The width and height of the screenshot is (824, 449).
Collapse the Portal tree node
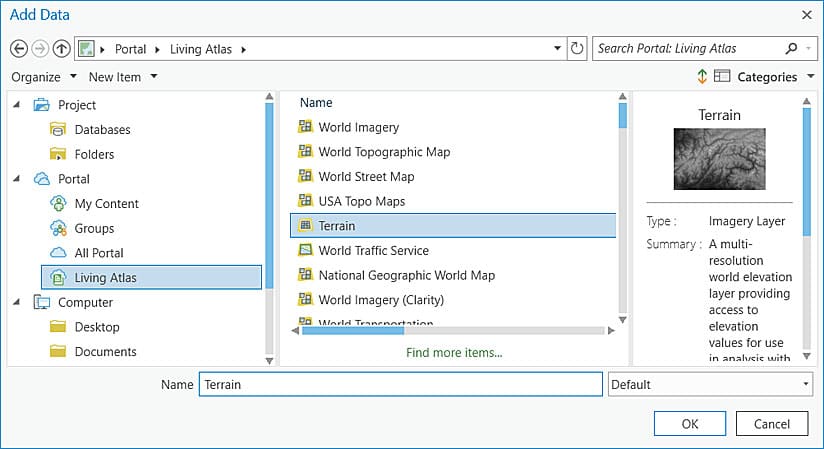point(17,179)
